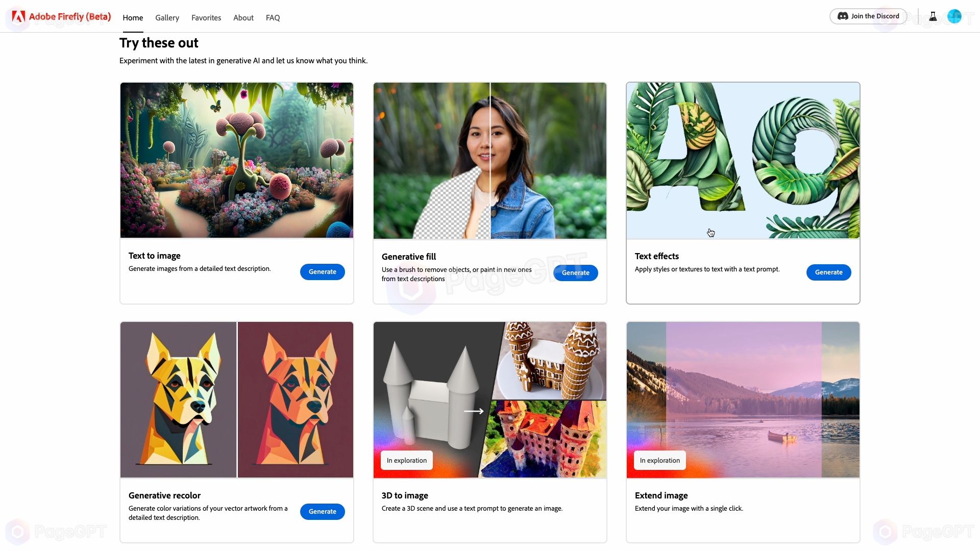Open the About page link
This screenshot has height=551, width=980.
(x=243, y=17)
